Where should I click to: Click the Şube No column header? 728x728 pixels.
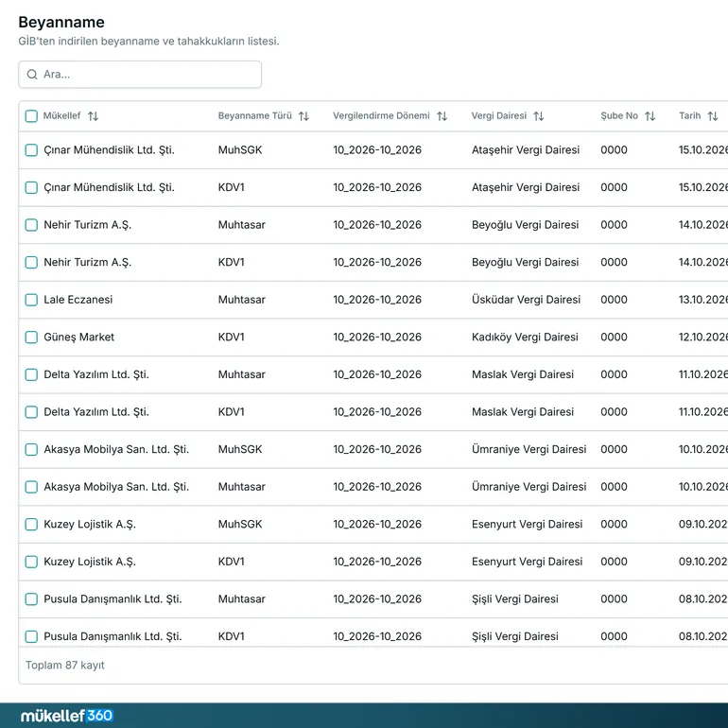[x=619, y=115]
